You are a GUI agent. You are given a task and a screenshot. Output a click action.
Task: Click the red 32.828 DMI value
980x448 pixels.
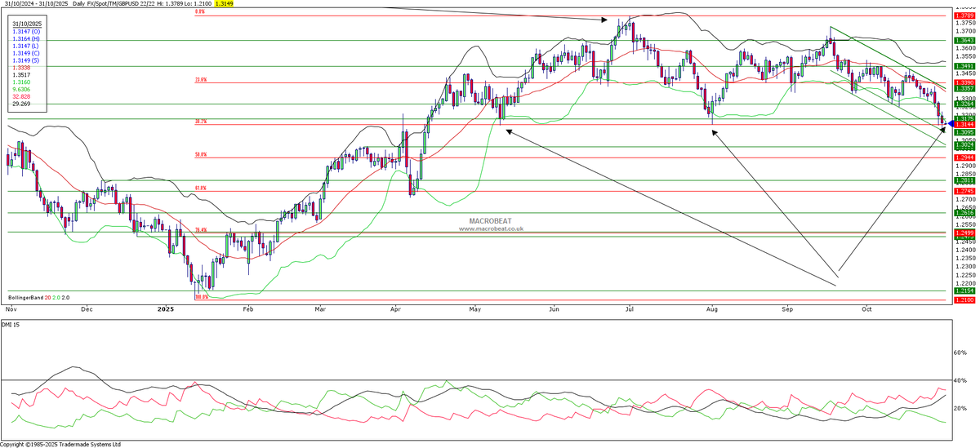click(21, 98)
